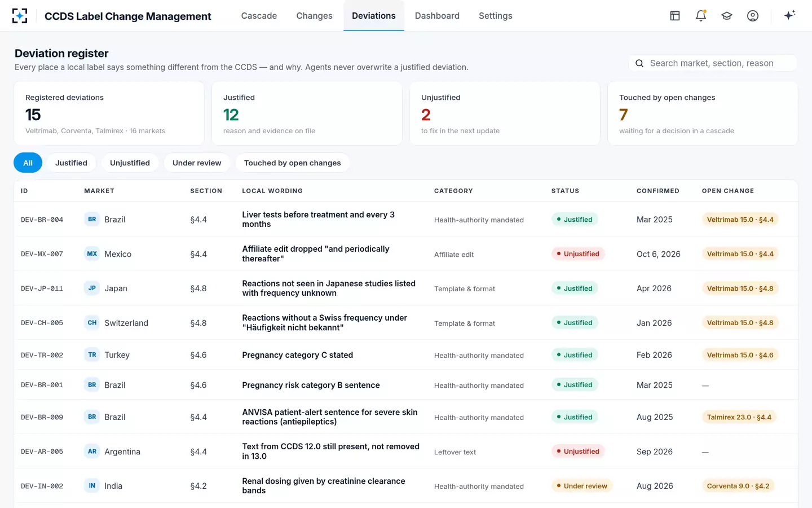Screen dimensions: 812x508
Task: Open the Touched by open changes summary card
Action: [x=703, y=113]
